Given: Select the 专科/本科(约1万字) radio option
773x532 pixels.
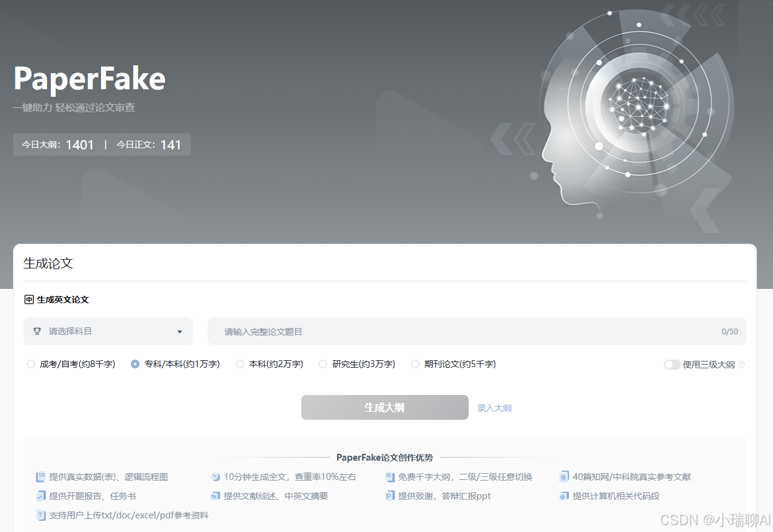Looking at the screenshot, I should point(135,364).
